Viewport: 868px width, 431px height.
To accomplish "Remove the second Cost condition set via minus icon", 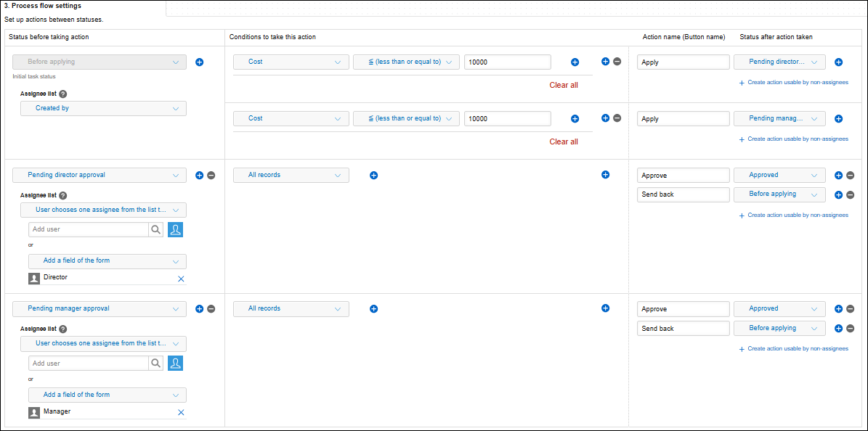I will pos(617,118).
